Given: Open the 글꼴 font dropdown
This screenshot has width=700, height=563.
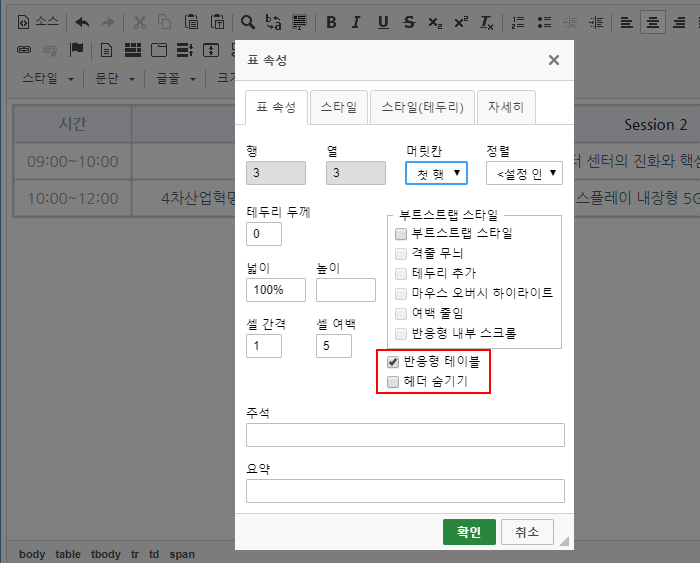Looking at the screenshot, I should point(175,79).
